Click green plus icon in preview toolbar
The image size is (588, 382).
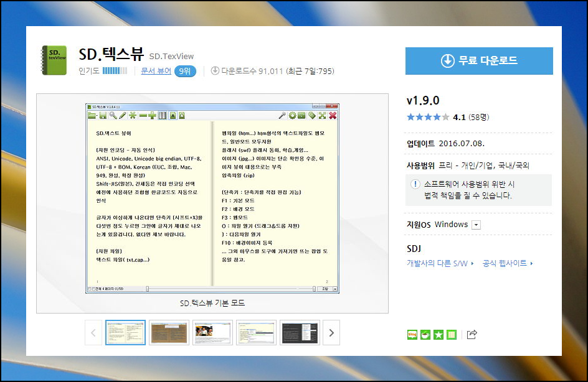click(152, 115)
